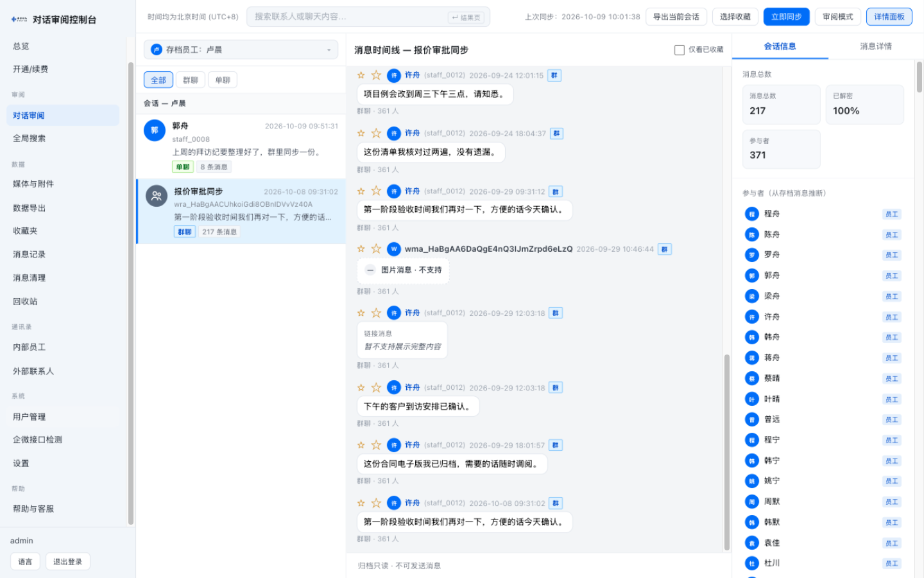This screenshot has width=924, height=578.
Task: Click the 员工 tag beside 韩宁
Action: coord(892,461)
